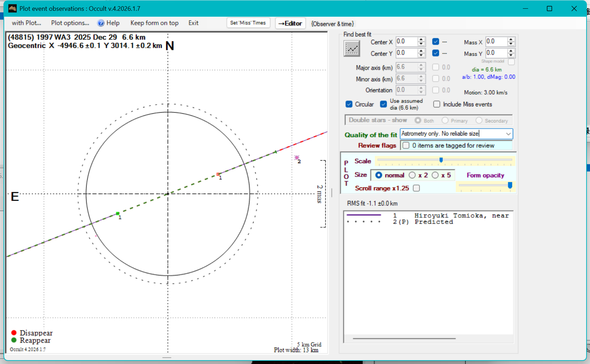The width and height of the screenshot is (590, 364).
Task: Open the Quality of the fit dropdown
Action: coord(508,134)
